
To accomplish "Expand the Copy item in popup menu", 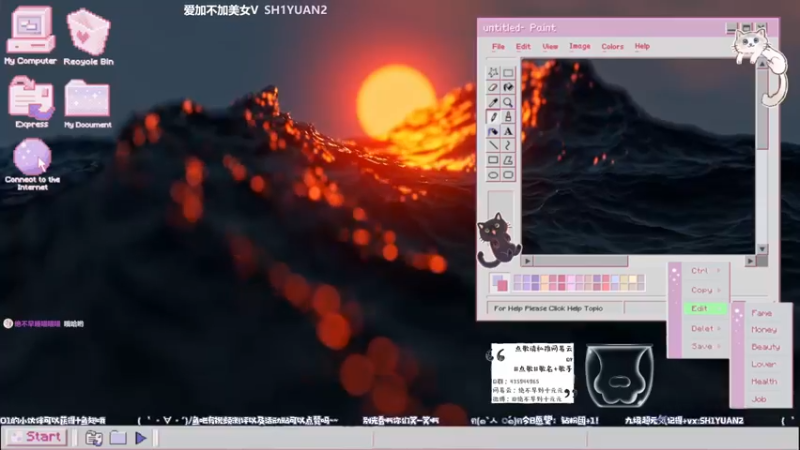I will (x=705, y=290).
